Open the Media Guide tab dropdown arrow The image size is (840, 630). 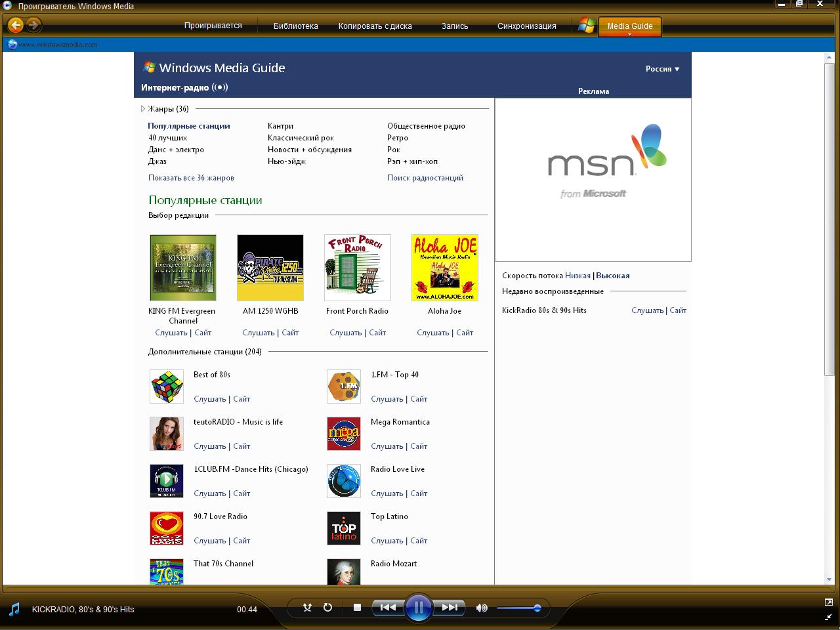coord(629,34)
